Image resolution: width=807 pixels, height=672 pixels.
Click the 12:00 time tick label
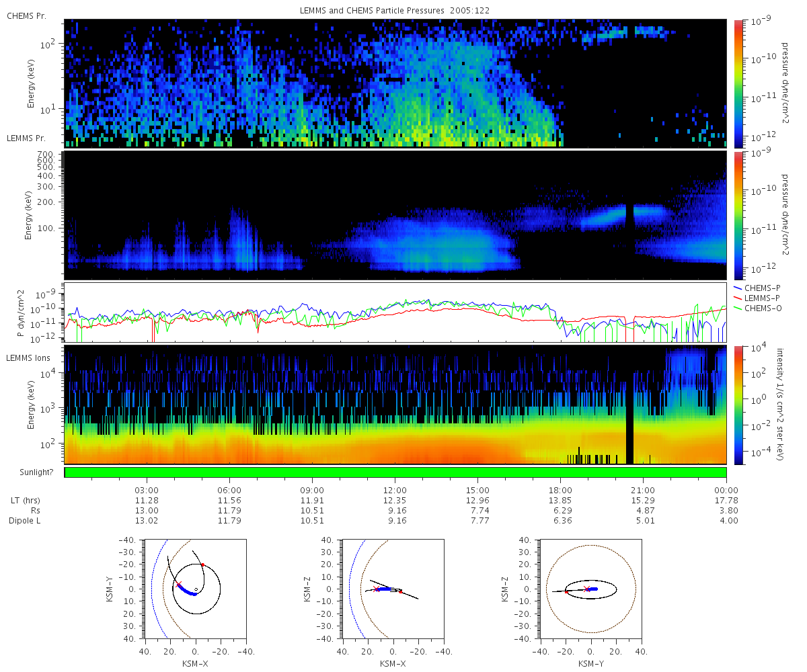coord(395,490)
